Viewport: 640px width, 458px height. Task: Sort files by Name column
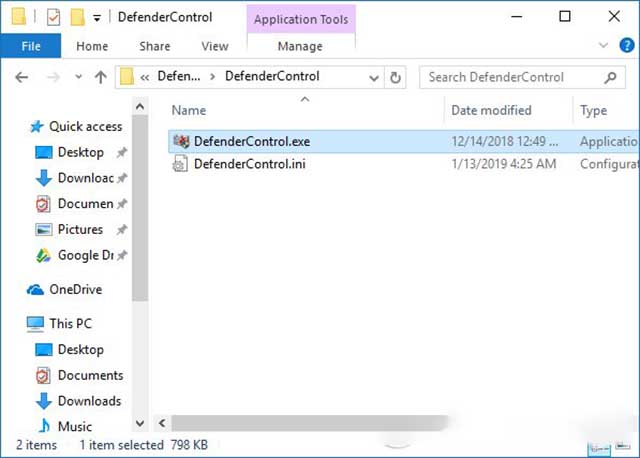(x=189, y=110)
